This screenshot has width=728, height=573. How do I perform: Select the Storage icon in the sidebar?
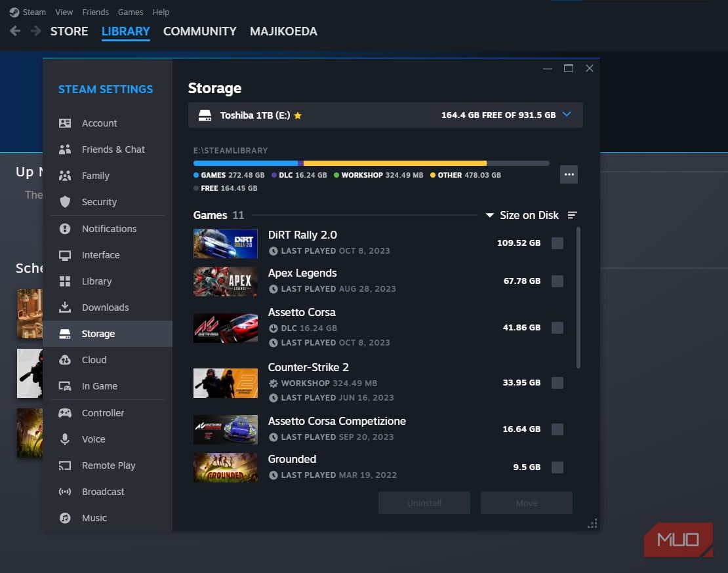tap(65, 334)
